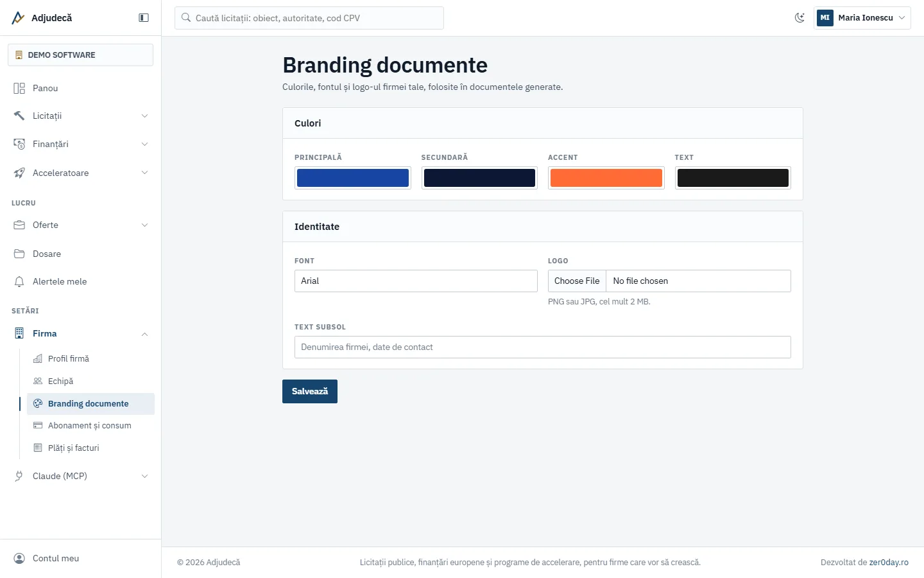Click the Claude (MCP) plug icon
The image size is (924, 578).
(19, 476)
